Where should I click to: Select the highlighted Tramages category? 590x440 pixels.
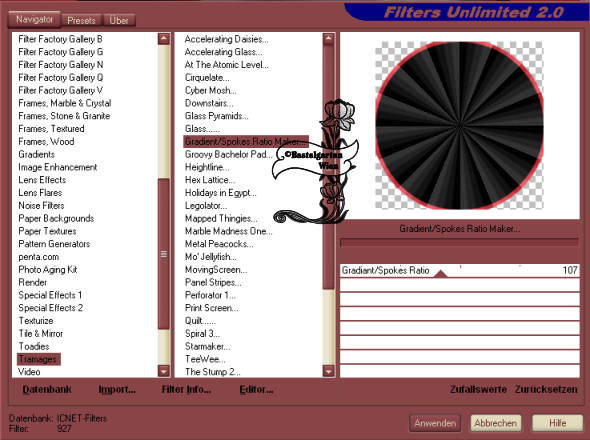(x=38, y=359)
